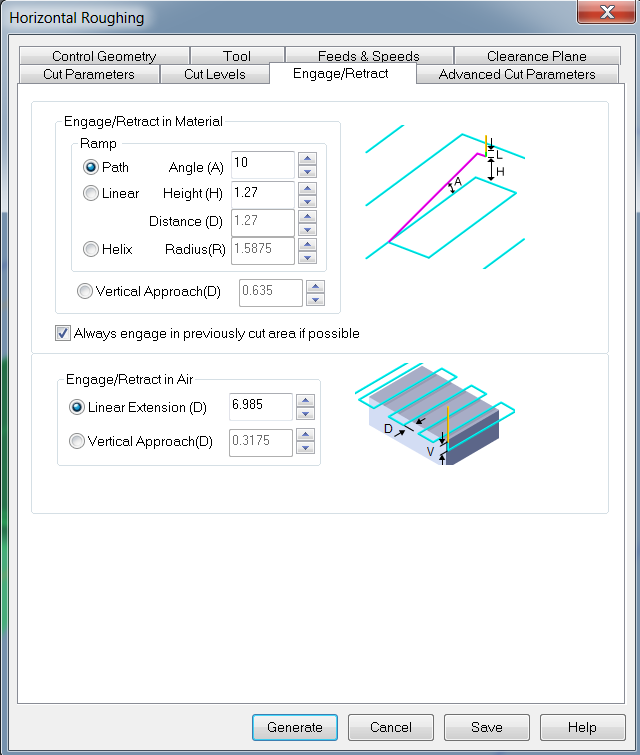Click the Distance (D) input field

click(x=263, y=222)
